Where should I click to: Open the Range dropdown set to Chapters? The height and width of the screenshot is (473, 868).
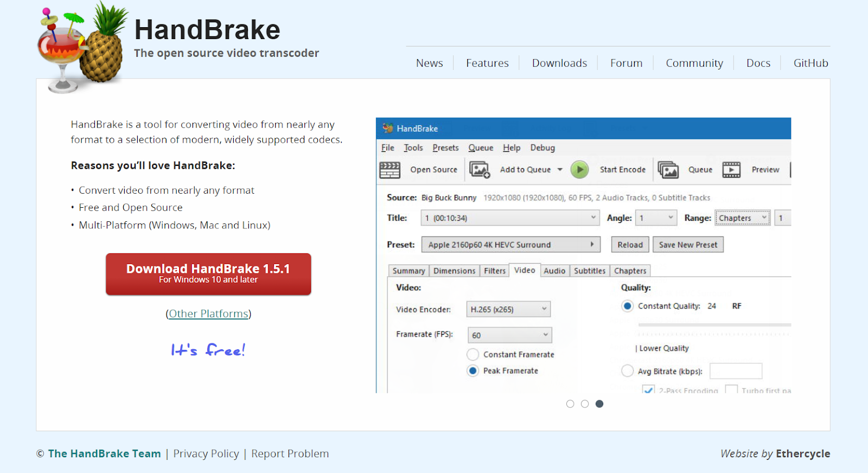742,218
